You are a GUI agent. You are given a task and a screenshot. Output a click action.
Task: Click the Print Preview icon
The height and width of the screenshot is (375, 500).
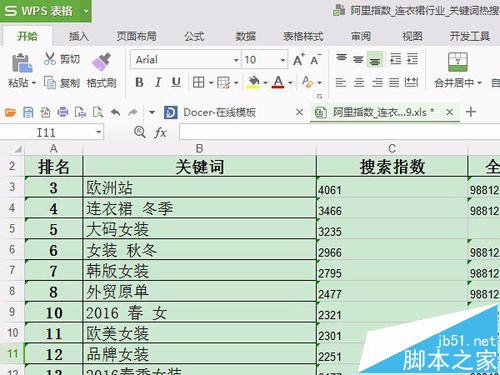[x=98, y=112]
